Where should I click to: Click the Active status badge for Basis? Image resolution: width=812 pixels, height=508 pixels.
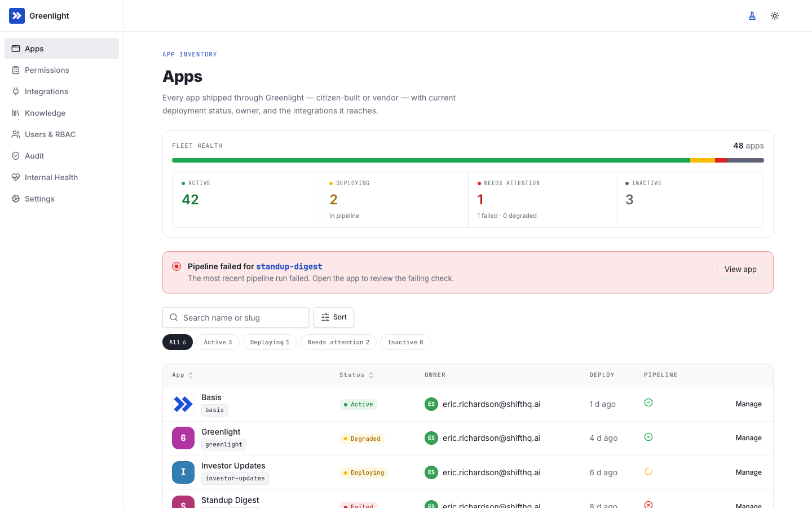[358, 405]
